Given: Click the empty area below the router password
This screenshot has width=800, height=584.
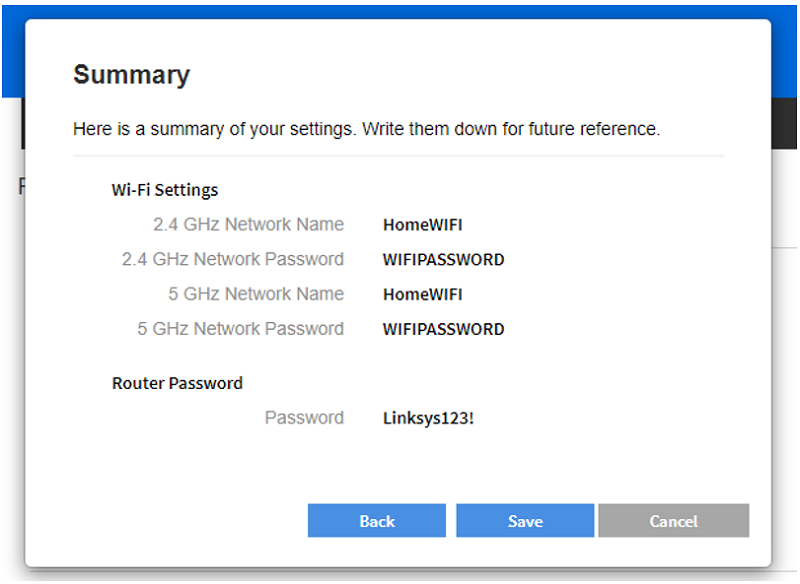Looking at the screenshot, I should (398, 465).
